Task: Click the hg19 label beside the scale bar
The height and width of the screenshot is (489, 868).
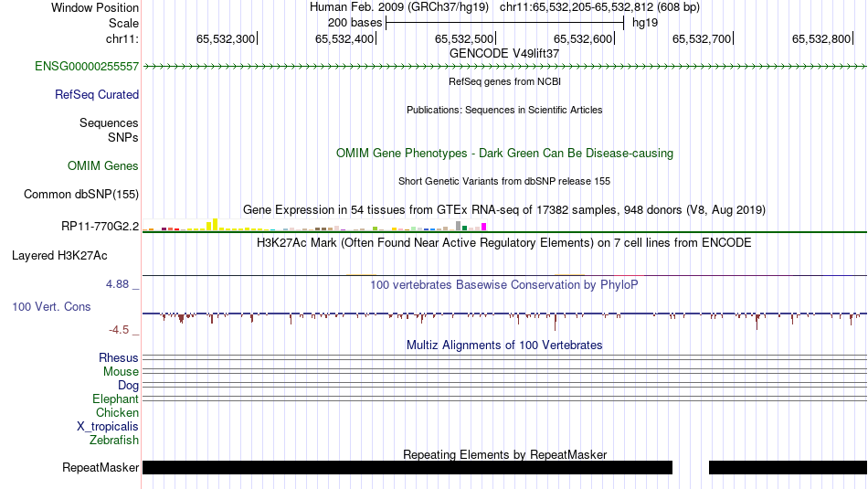Action: tap(645, 23)
